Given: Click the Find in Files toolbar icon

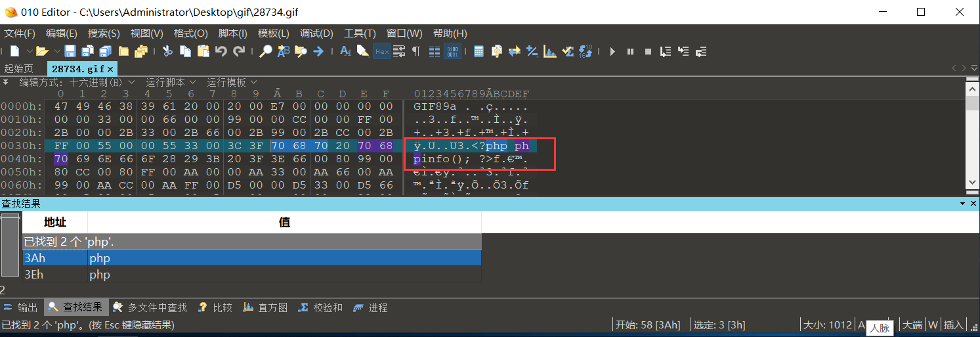Looking at the screenshot, I should click(x=301, y=51).
